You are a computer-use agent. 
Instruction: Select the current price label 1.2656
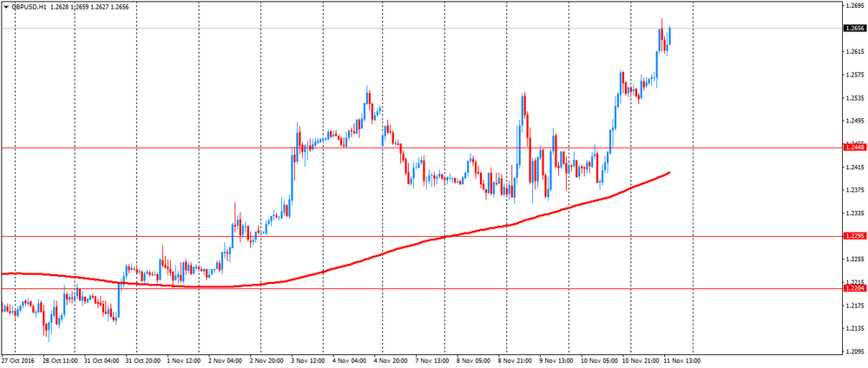click(x=853, y=28)
